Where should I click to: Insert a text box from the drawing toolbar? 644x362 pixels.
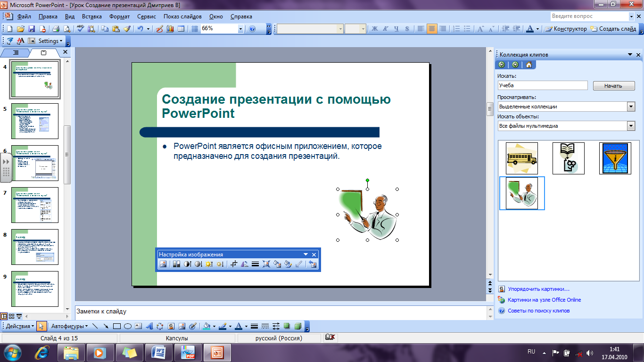(x=139, y=326)
